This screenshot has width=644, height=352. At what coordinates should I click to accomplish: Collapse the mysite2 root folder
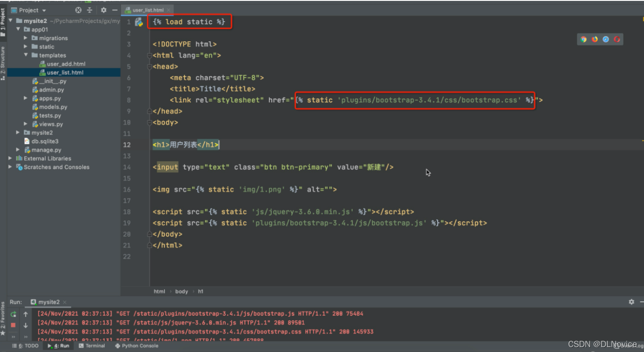(11, 21)
